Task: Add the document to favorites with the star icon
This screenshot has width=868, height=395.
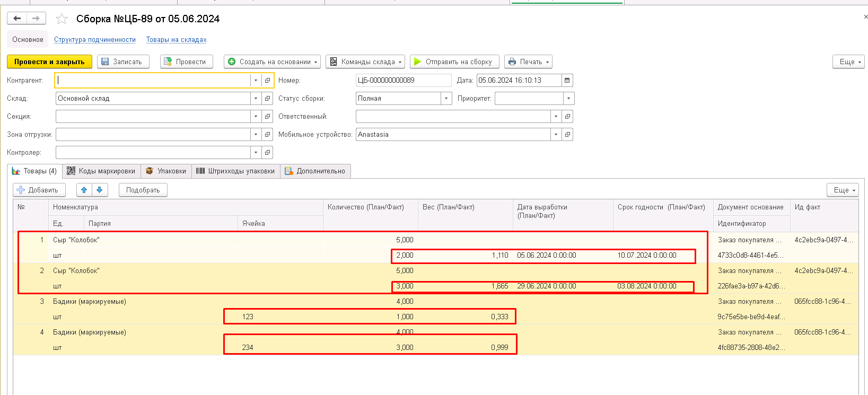Action: click(62, 19)
